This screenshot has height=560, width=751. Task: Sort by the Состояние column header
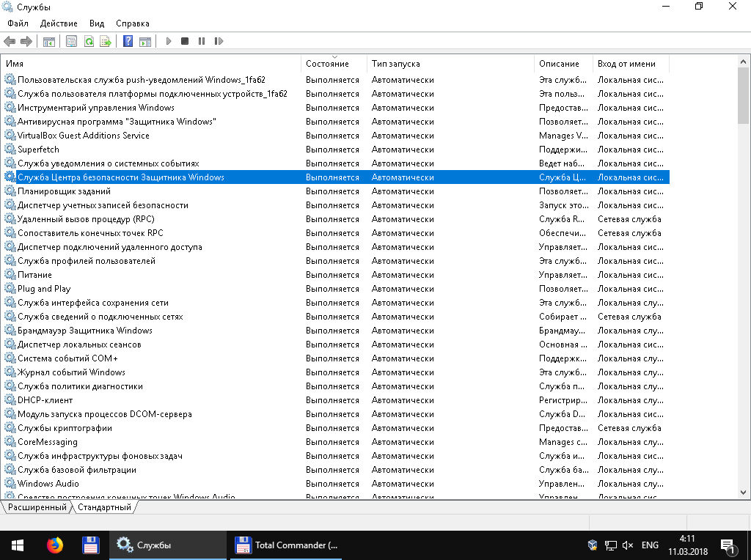[334, 64]
